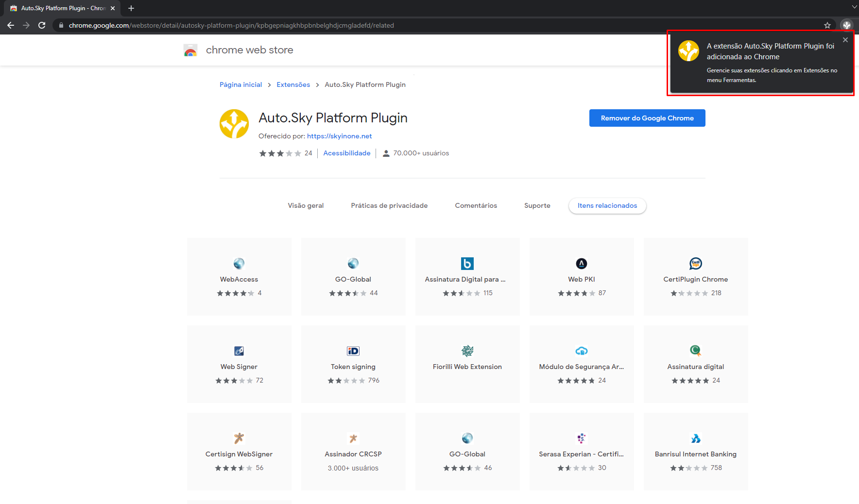Open Certisign WebSigner icon
This screenshot has height=504, width=859.
[x=239, y=438]
